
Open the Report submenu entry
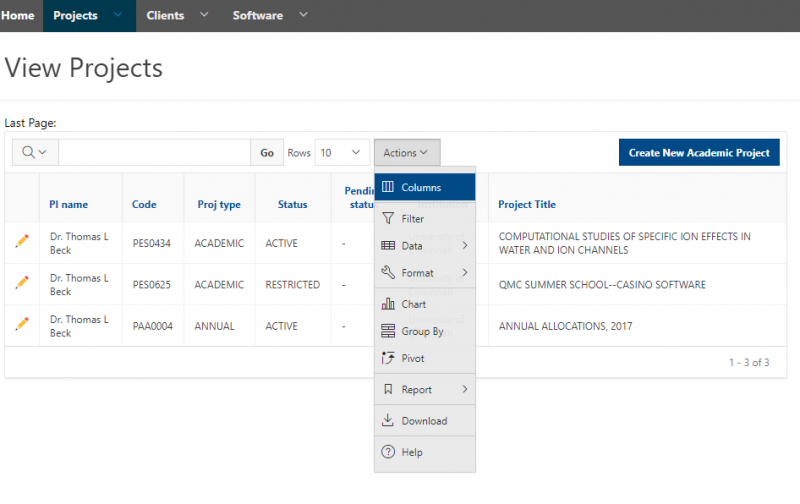[x=424, y=390]
